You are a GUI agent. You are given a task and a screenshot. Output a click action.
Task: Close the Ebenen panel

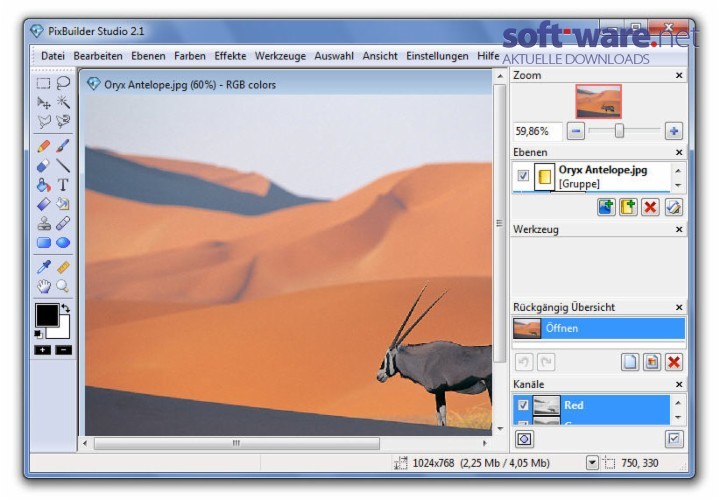[679, 152]
